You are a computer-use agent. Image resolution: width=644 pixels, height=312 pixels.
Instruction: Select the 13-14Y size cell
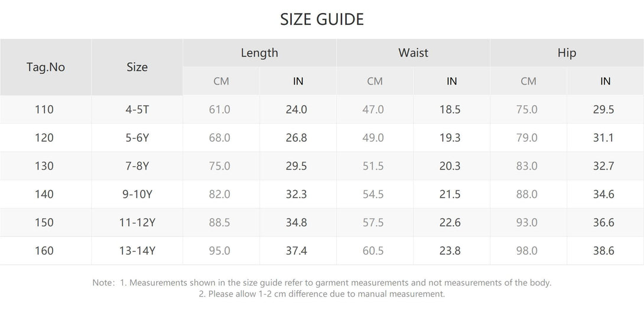(137, 251)
